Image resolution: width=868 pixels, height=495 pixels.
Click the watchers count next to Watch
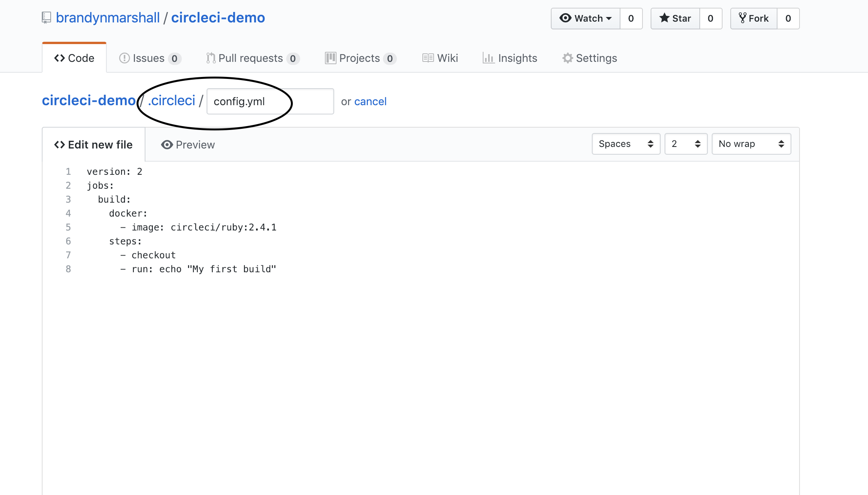click(x=631, y=19)
